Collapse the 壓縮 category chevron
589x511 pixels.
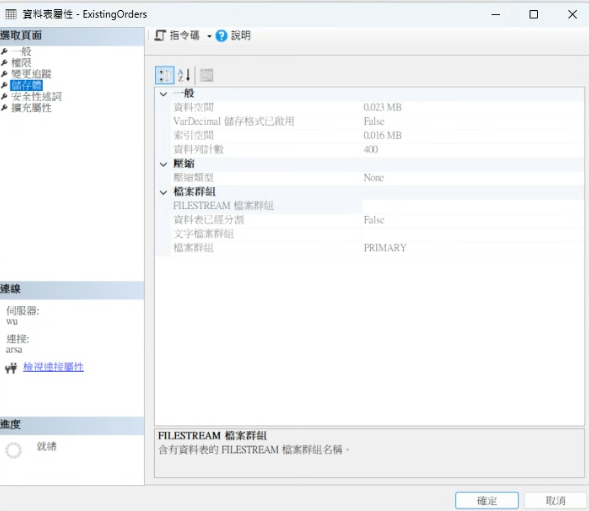point(163,164)
